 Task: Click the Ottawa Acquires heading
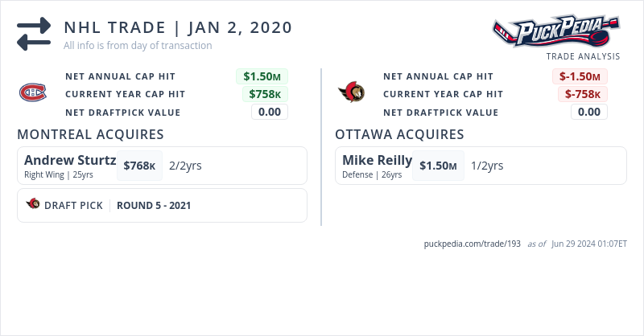coord(399,134)
